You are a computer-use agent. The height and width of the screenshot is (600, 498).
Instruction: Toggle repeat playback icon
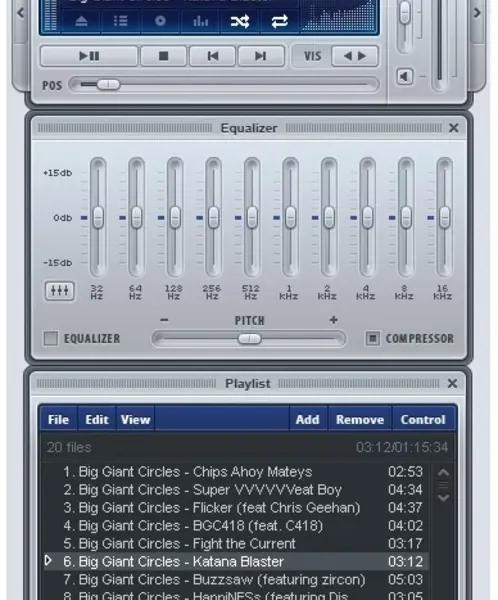(279, 21)
